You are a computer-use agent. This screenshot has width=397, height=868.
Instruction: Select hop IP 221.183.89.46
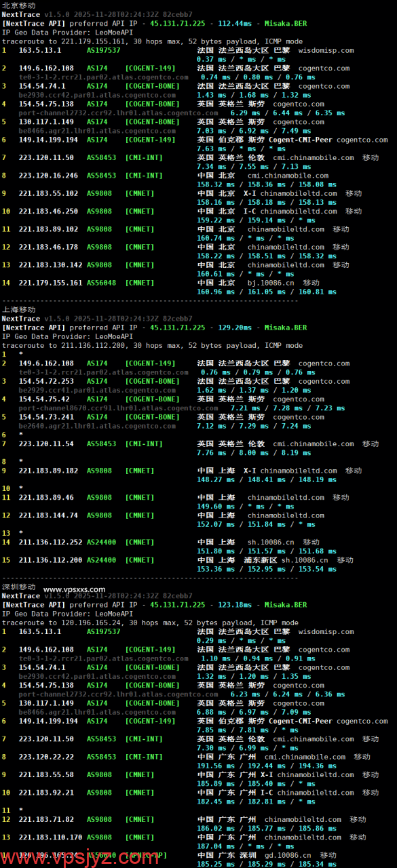pyautogui.click(x=46, y=498)
